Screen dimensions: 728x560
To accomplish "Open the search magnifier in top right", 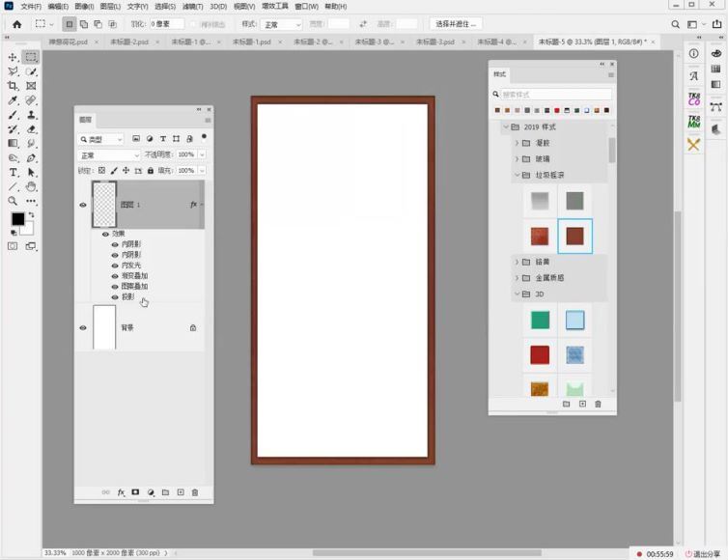I will [676, 24].
